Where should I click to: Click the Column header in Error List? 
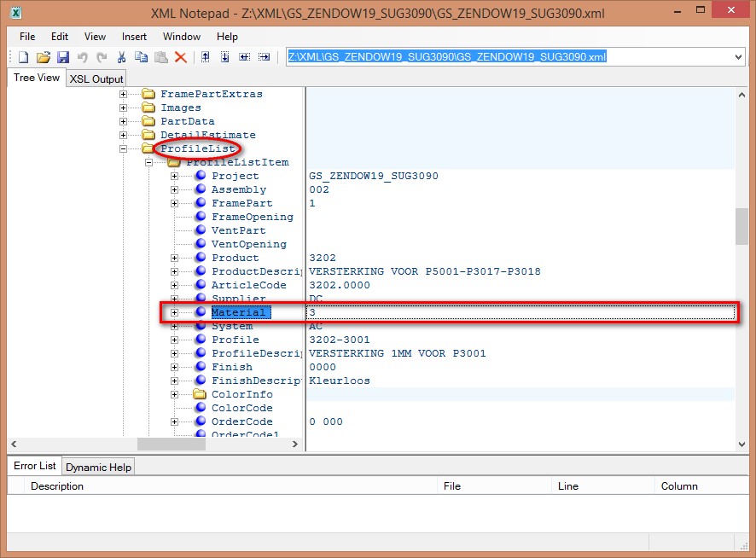pyautogui.click(x=702, y=486)
